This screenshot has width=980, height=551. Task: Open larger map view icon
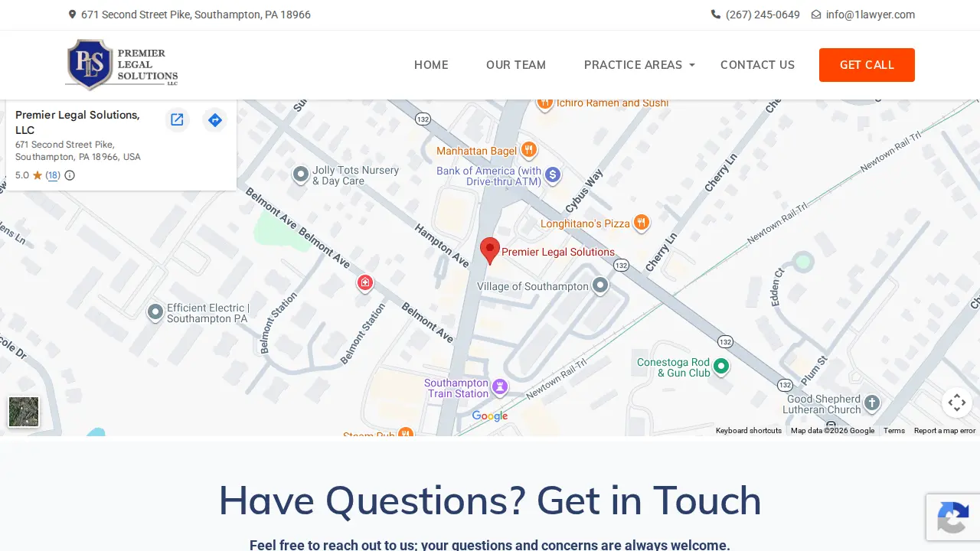click(x=177, y=119)
